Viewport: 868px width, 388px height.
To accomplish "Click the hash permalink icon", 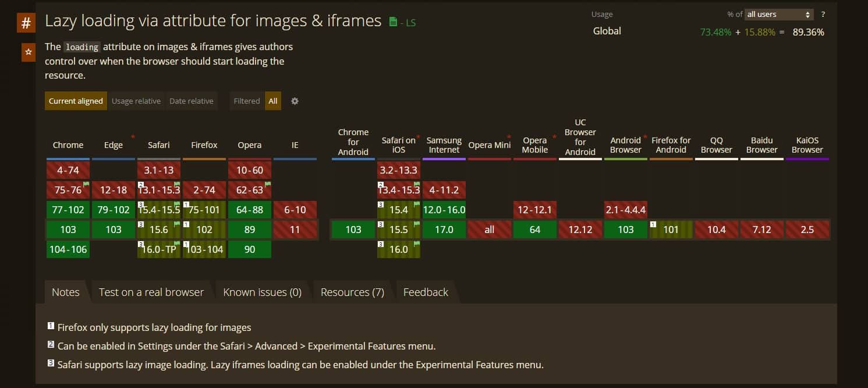I will click(x=26, y=23).
